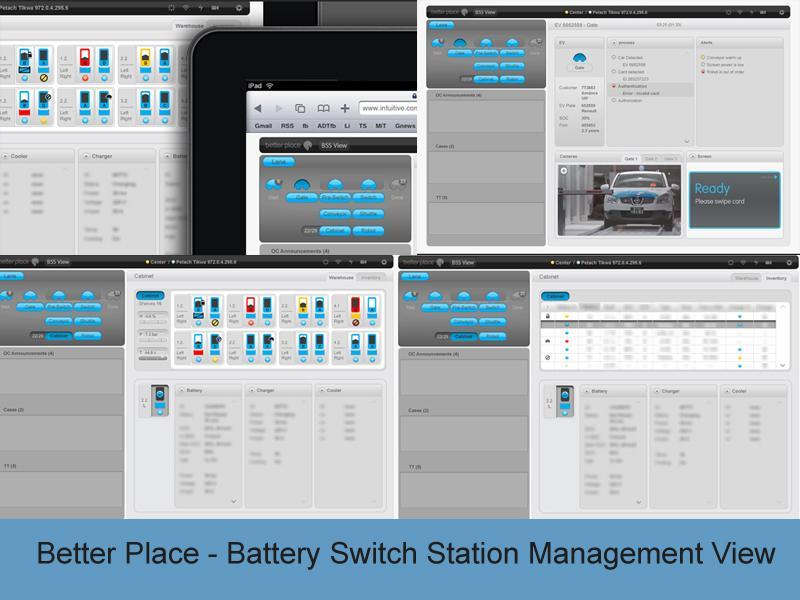This screenshot has height=600, width=800.
Task: Open the Gmail bookmark in iPad Safari
Action: coord(263,126)
